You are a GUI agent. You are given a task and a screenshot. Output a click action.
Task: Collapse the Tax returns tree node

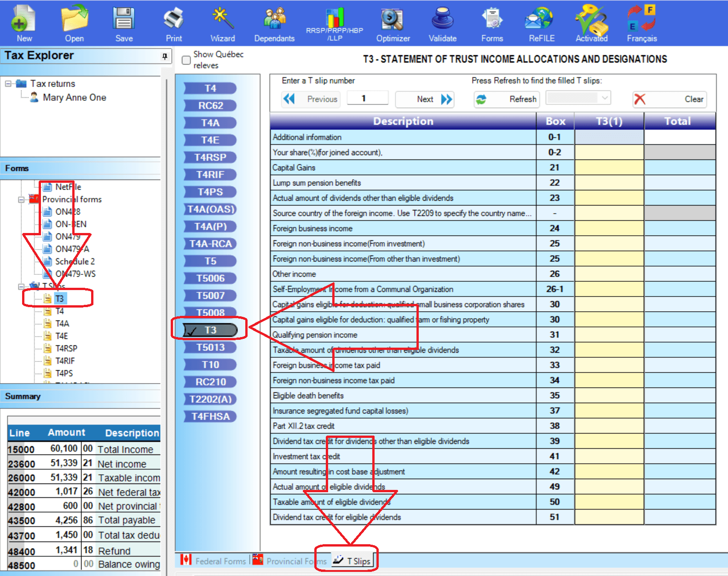(x=8, y=84)
